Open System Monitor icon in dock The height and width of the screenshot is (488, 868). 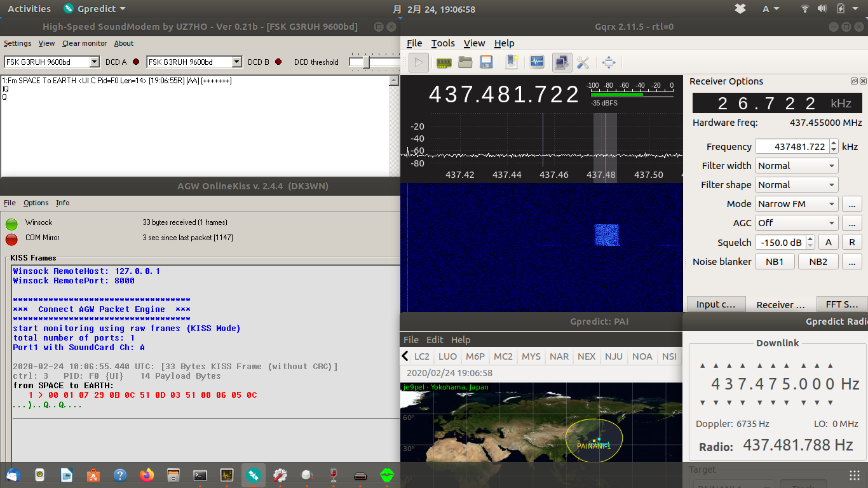227,475
